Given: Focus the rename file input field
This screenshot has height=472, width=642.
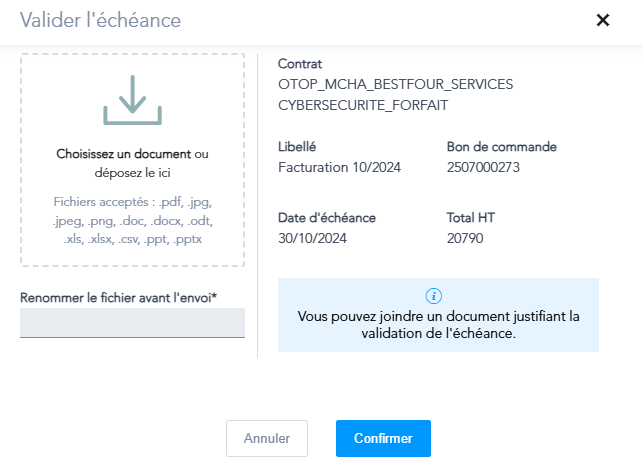Looking at the screenshot, I should click(132, 323).
